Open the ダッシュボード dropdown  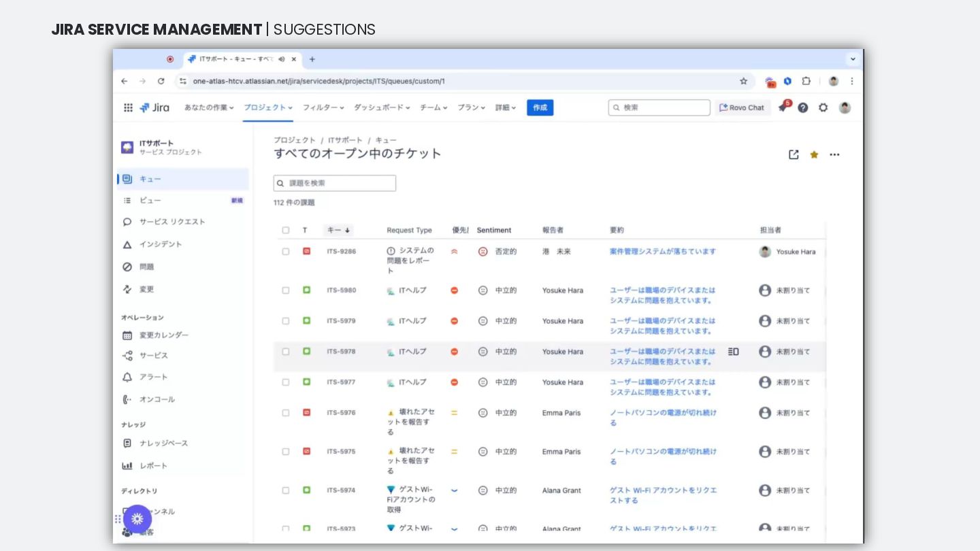[x=382, y=107]
